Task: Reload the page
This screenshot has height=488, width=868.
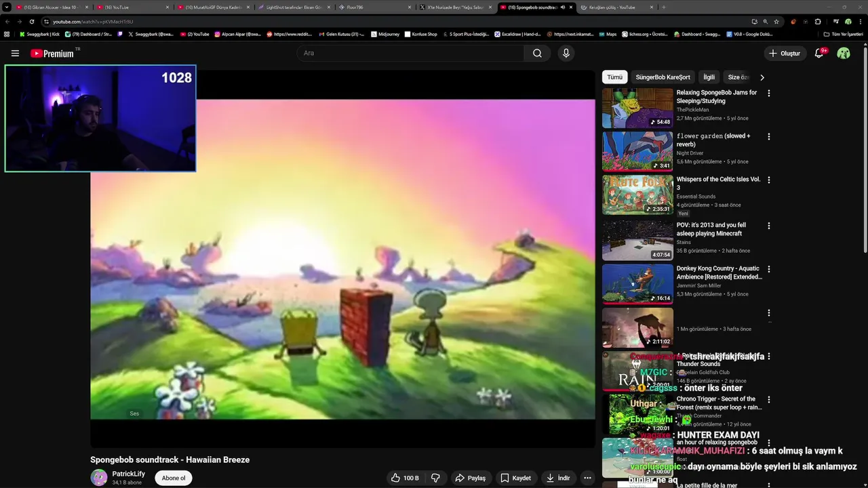Action: [31, 22]
